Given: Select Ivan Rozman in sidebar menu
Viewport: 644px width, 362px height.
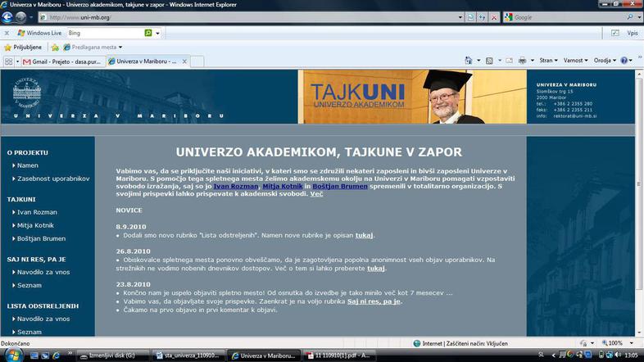Looking at the screenshot, I should 37,212.
